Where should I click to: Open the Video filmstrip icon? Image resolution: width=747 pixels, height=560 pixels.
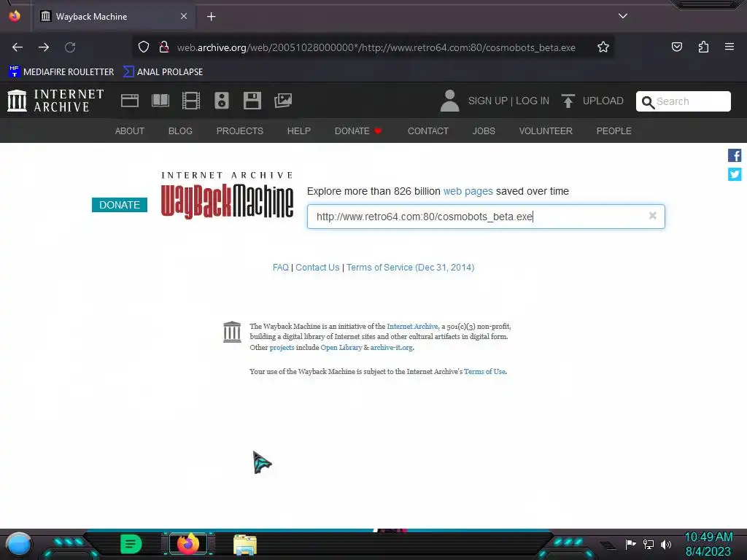(x=191, y=101)
